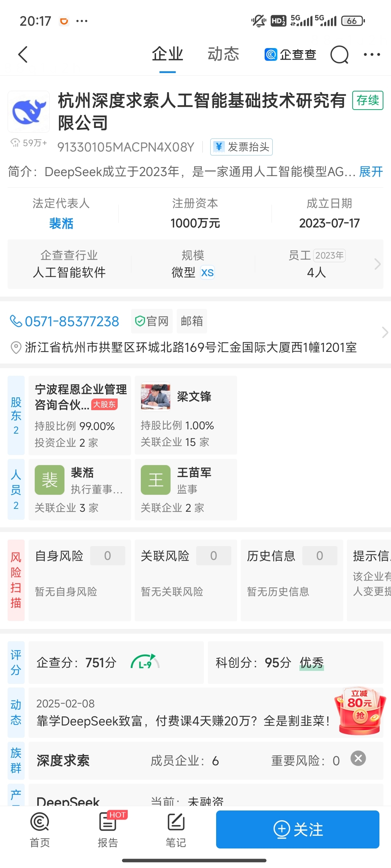Open person 裴湉 执行董事 card
Image resolution: width=391 pixels, height=868 pixels.
[80, 489]
